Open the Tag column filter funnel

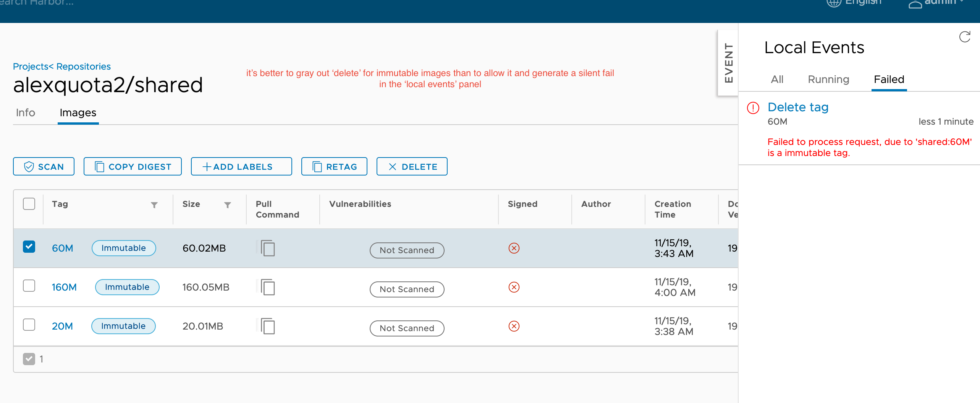[154, 205]
